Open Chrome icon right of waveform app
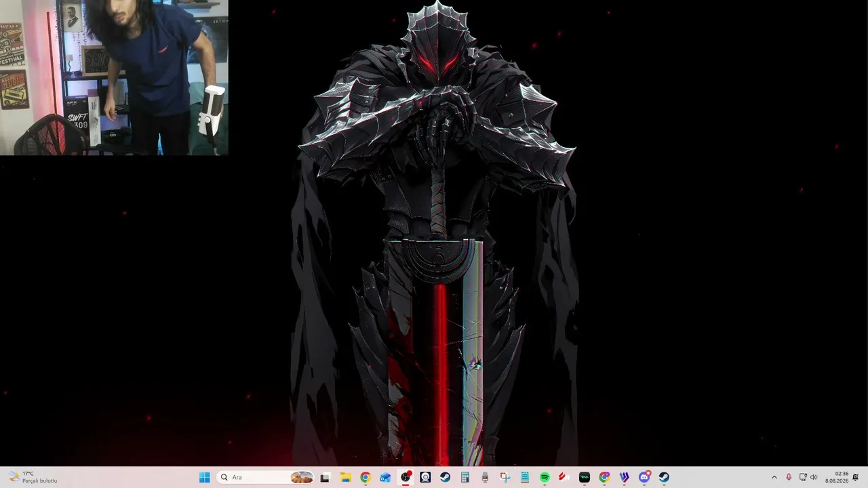The image size is (868, 488). click(604, 477)
